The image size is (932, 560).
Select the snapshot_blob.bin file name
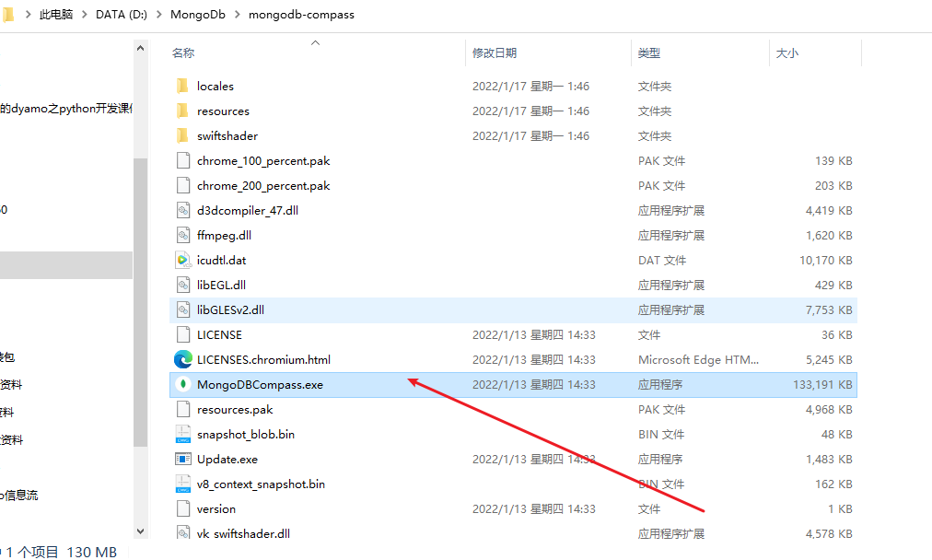coord(246,435)
